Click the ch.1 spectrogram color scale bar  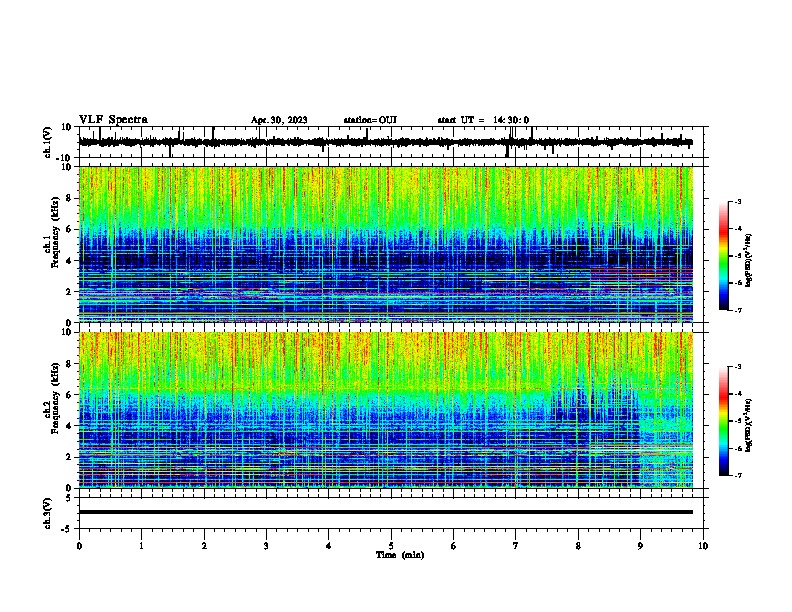point(724,256)
